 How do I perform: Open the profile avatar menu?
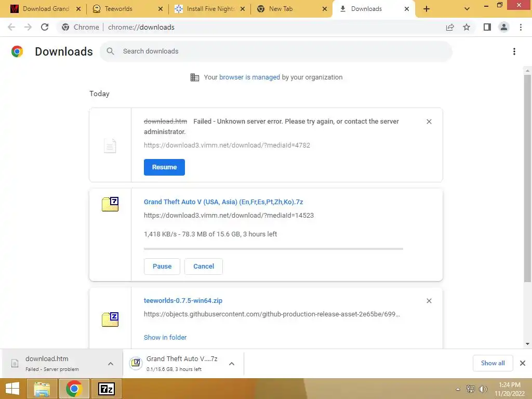[x=504, y=27]
